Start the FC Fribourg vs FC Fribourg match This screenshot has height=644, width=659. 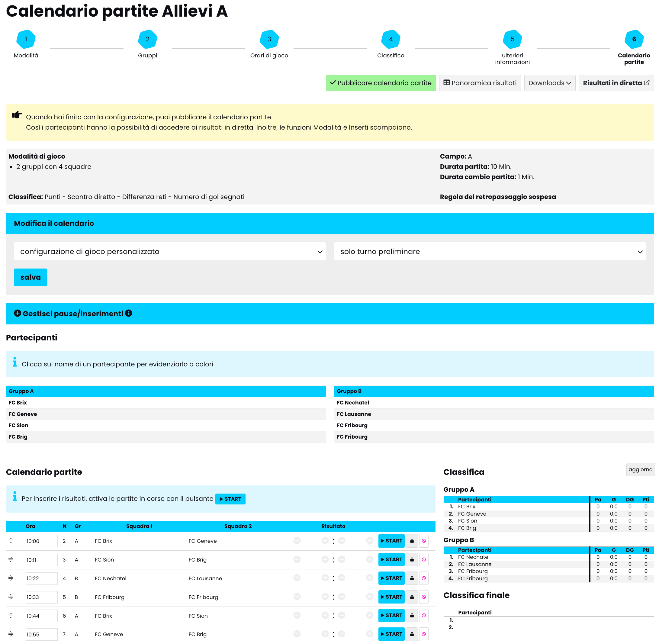(391, 597)
